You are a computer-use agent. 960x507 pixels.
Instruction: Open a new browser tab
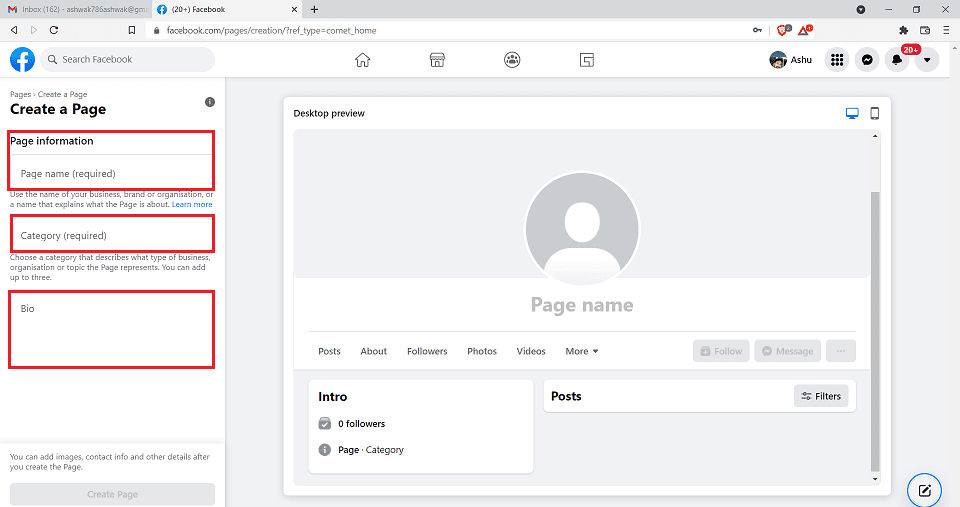click(x=314, y=9)
